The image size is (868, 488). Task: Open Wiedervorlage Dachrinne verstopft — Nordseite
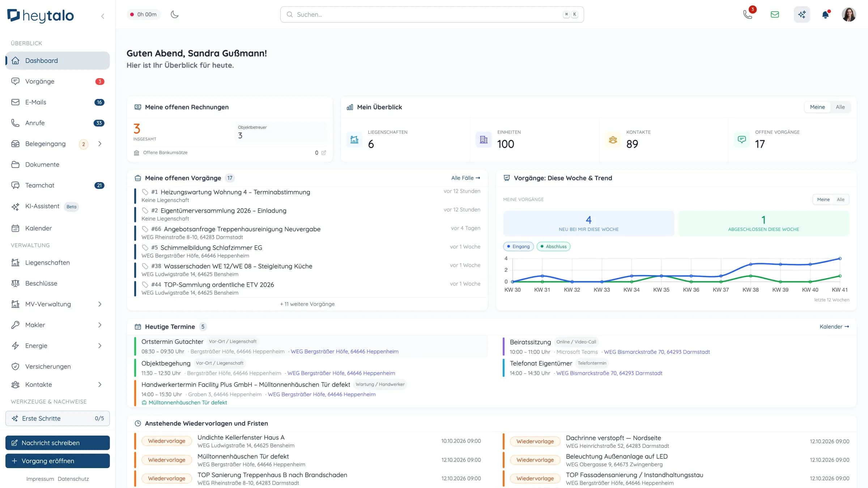click(676, 441)
